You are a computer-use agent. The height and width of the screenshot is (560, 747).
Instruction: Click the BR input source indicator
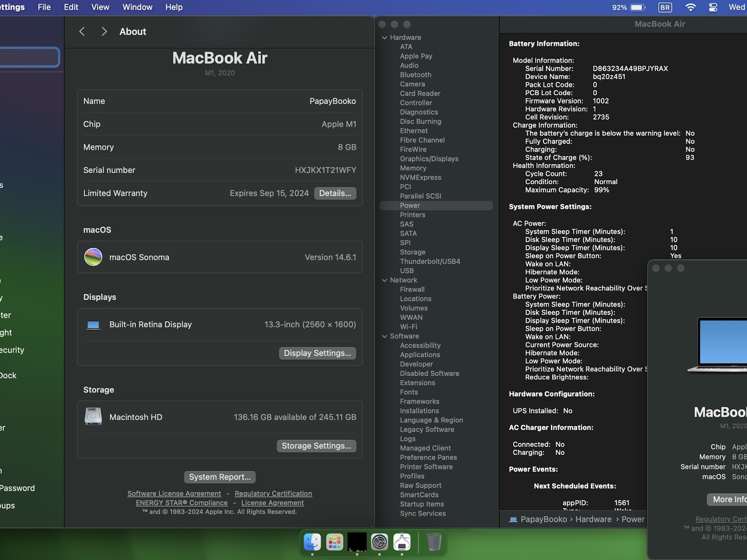[665, 7]
